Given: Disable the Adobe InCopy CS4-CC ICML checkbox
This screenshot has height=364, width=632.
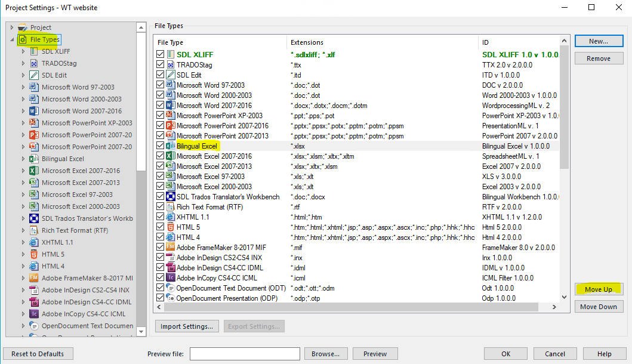Looking at the screenshot, I should point(161,277).
